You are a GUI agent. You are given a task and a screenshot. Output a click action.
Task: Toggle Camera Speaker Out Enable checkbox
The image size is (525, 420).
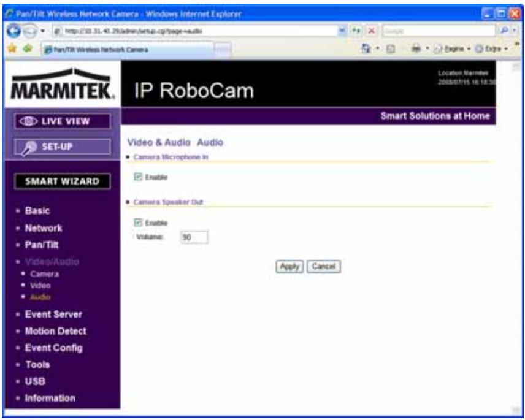pyautogui.click(x=138, y=223)
